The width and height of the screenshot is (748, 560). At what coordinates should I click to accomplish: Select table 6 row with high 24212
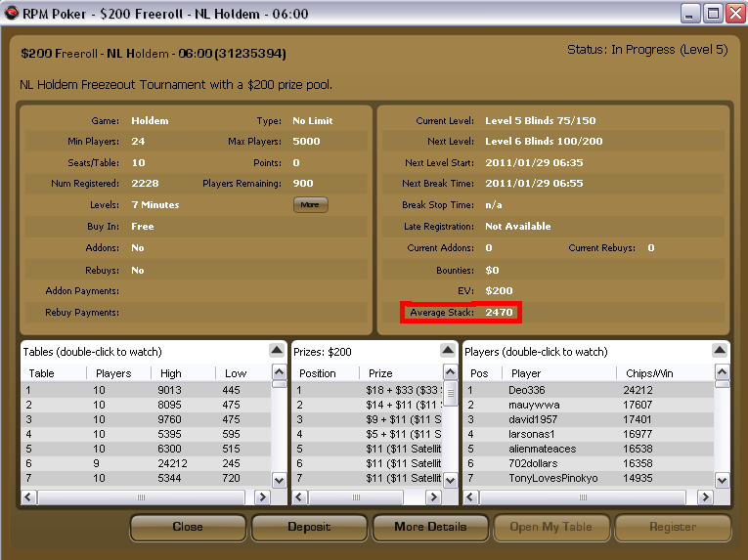[146, 463]
